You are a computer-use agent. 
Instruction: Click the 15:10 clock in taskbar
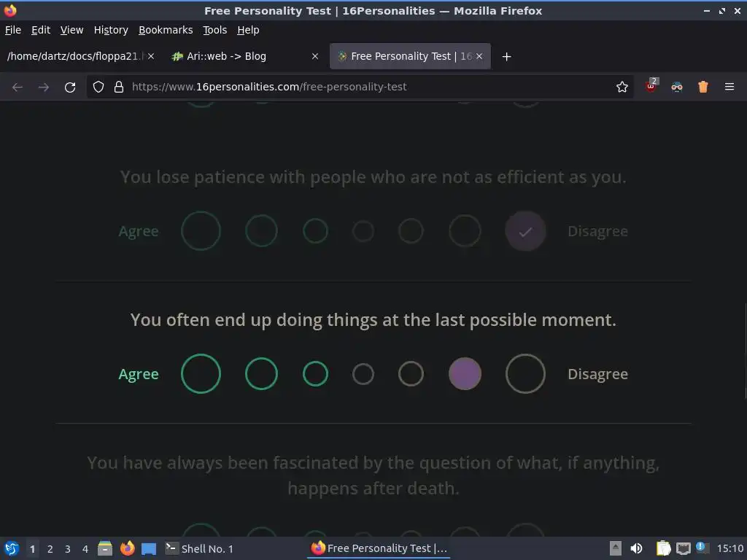pyautogui.click(x=729, y=548)
